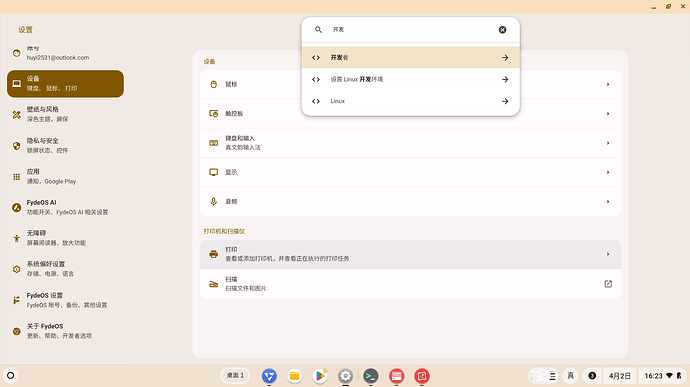Viewport: 690px width, 387px height.
Task: Open Google Play Store on shelf
Action: coord(320,376)
